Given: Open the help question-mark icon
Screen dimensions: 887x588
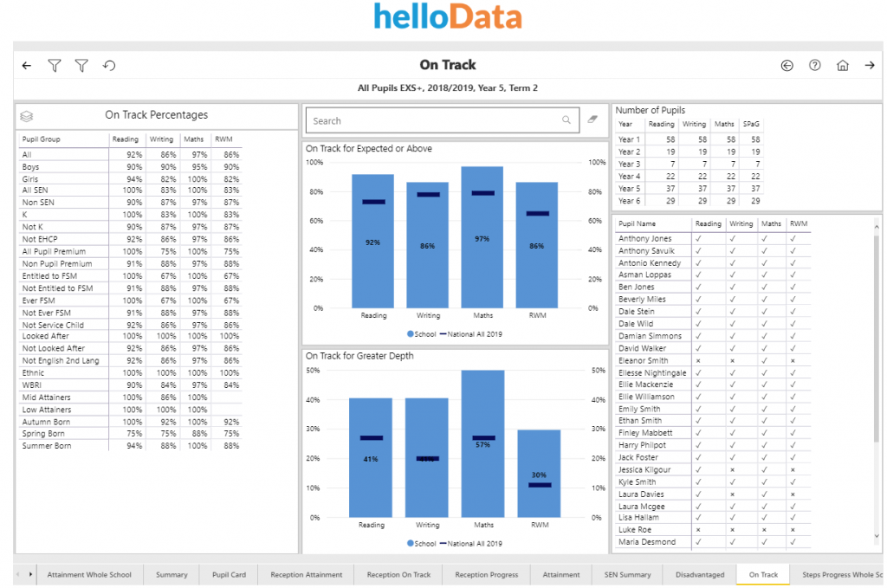Looking at the screenshot, I should tap(814, 65).
